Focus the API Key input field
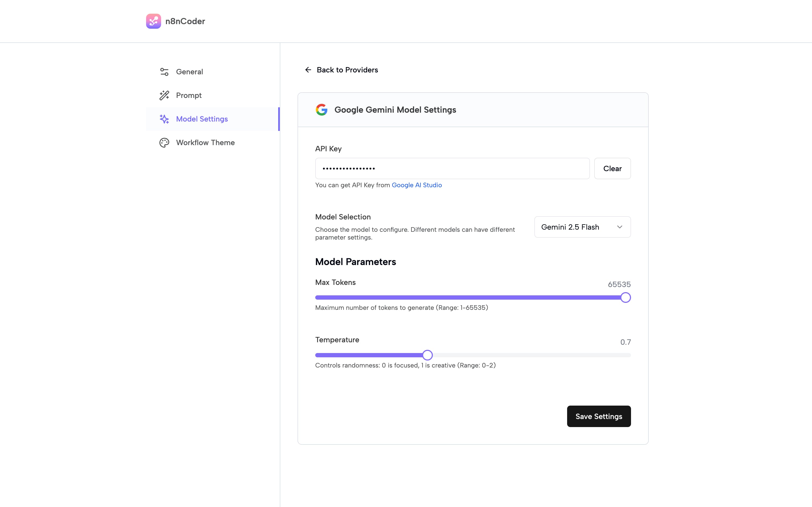 pos(452,169)
